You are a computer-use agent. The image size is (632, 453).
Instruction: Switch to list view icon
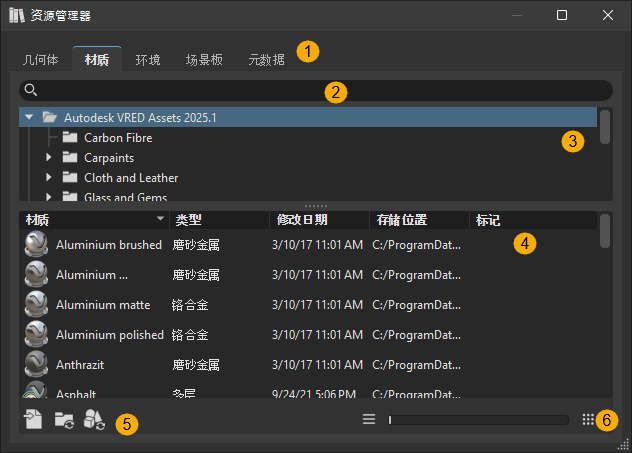369,419
